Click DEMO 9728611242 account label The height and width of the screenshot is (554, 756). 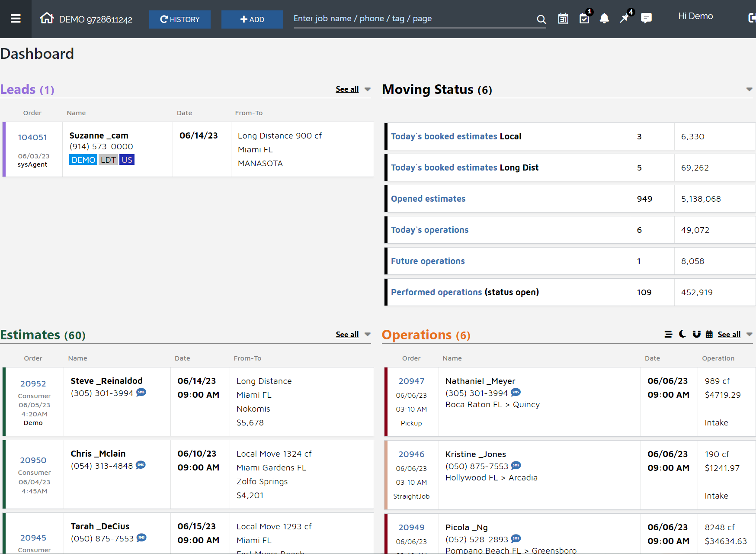[96, 19]
